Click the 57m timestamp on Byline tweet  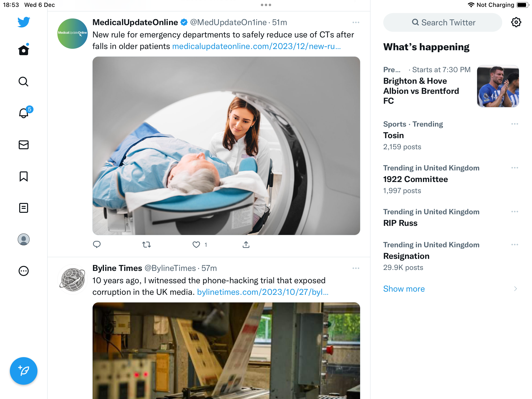pyautogui.click(x=209, y=268)
